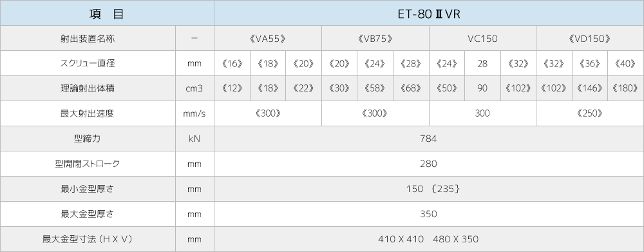This screenshot has width=644, height=252.
Task: Click the VC150 injection unit cell
Action: (482, 38)
